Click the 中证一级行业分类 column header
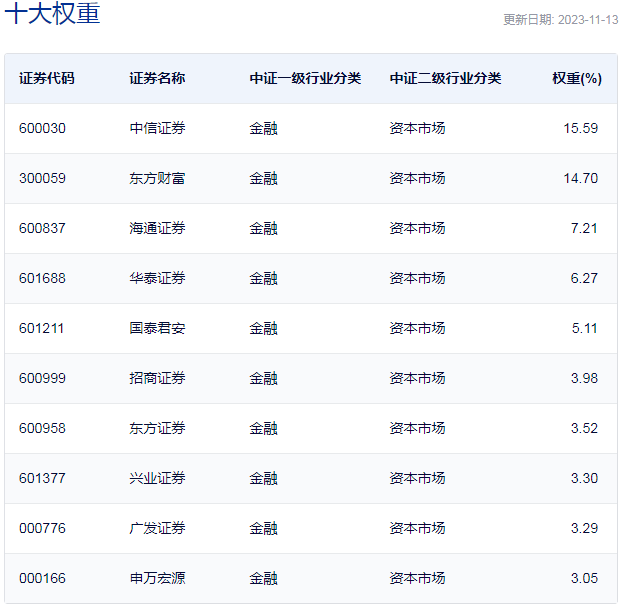Image resolution: width=623 pixels, height=607 pixels. pyautogui.click(x=305, y=78)
